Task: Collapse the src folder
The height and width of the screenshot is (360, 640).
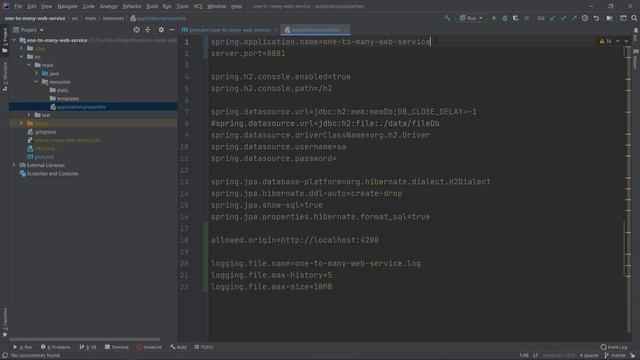Action: pos(22,57)
